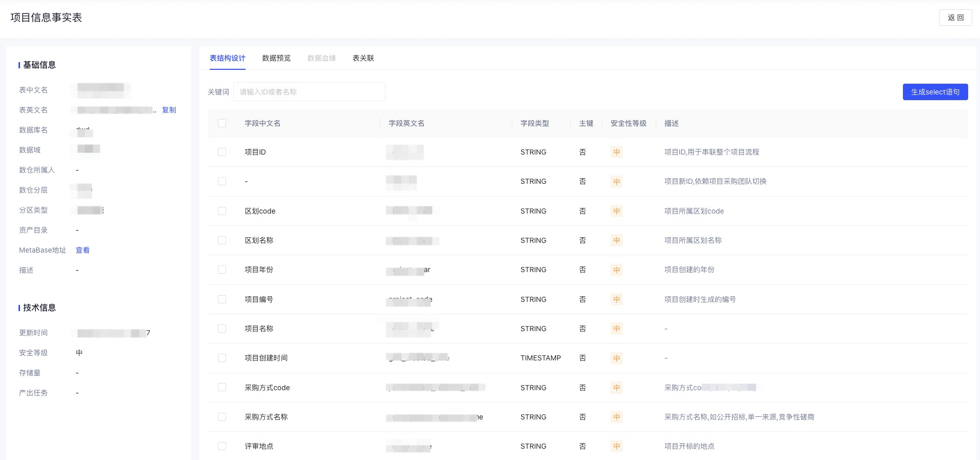
Task: Generate select statement with 生成select语句 button
Action: [935, 92]
